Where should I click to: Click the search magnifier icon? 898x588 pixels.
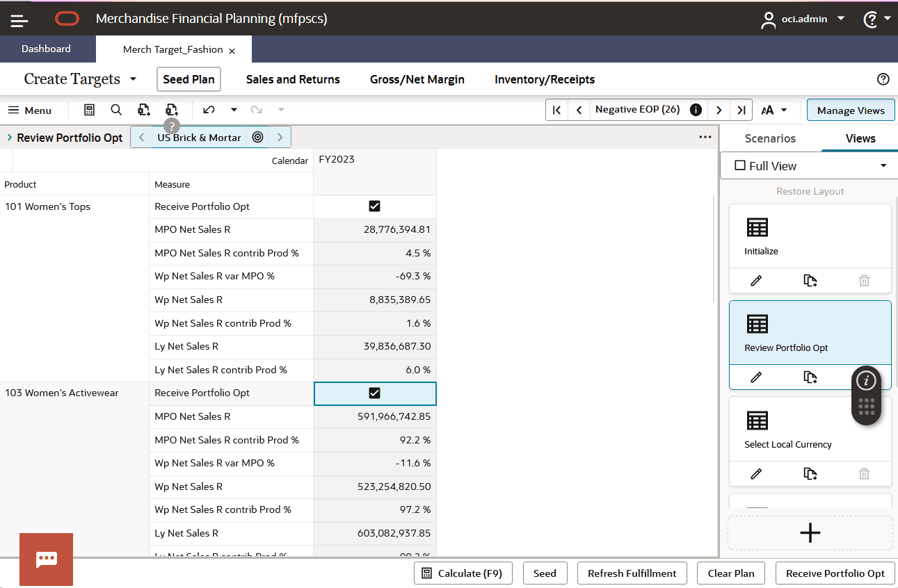point(115,110)
